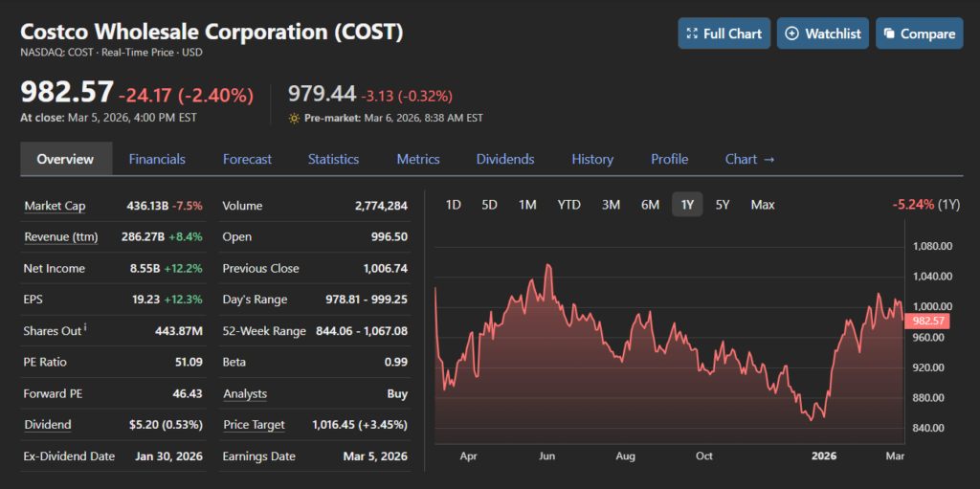Click the June peak on price chart
This screenshot has height=489, width=980.
(547, 265)
